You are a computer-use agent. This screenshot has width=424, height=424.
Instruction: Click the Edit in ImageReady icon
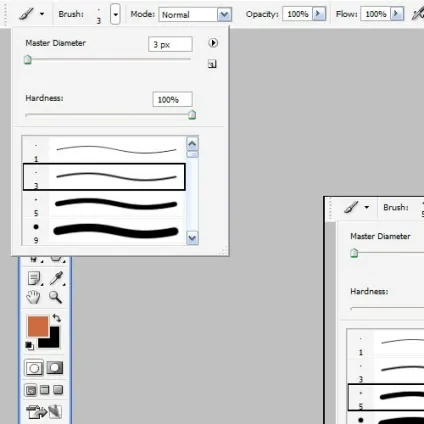click(44, 412)
